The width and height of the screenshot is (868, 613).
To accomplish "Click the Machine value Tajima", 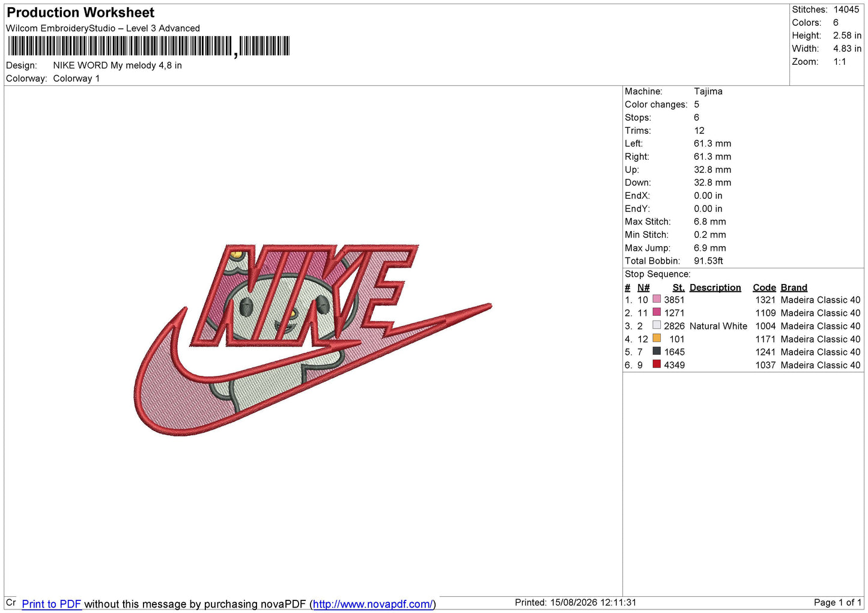I will [708, 91].
